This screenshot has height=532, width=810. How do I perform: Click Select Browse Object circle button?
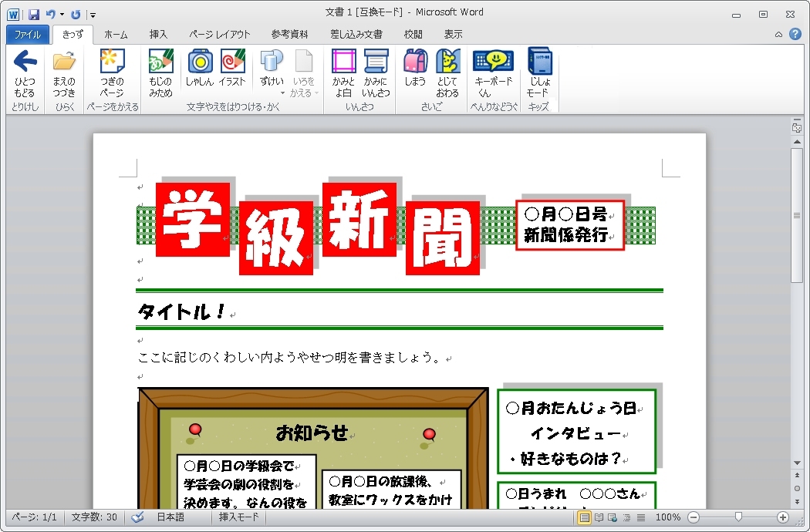797,488
